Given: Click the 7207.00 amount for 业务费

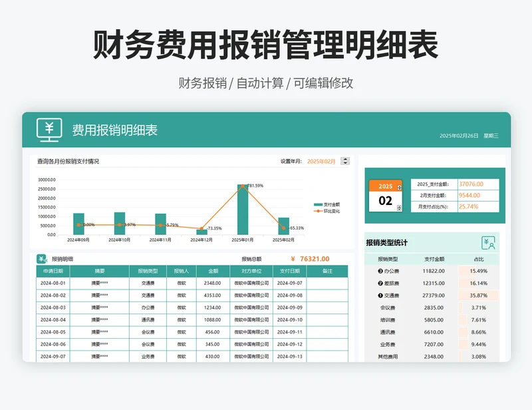Looking at the screenshot, I should [x=434, y=345].
